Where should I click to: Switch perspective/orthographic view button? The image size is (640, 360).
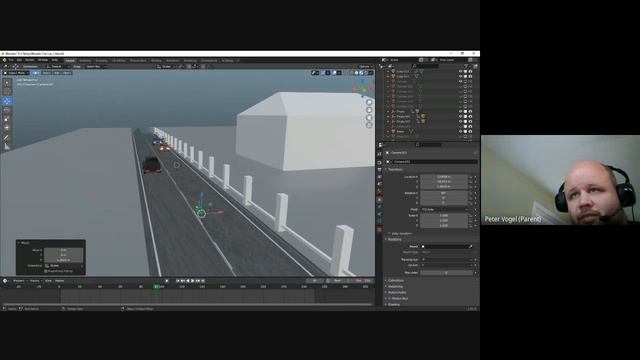point(369,125)
